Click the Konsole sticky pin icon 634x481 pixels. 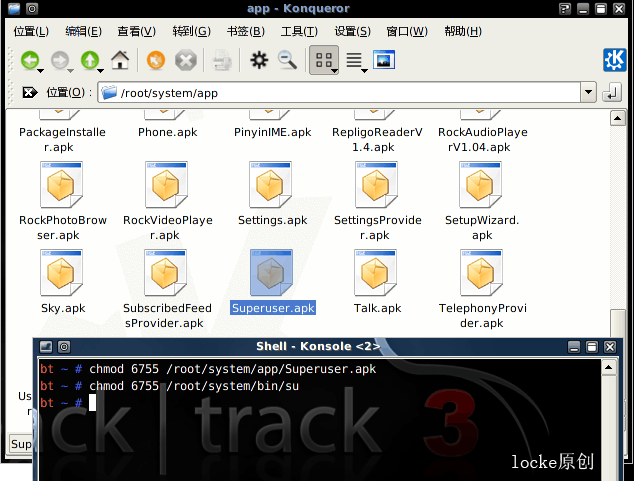tap(64, 347)
